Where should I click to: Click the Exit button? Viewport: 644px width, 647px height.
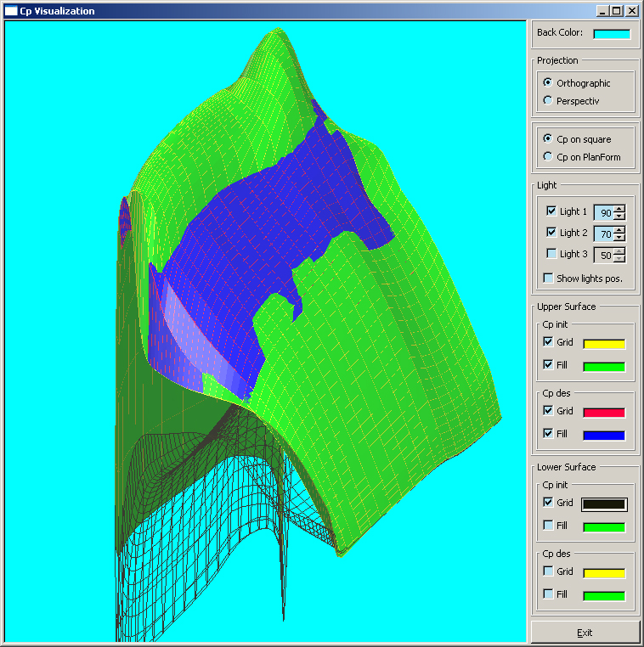click(x=585, y=633)
